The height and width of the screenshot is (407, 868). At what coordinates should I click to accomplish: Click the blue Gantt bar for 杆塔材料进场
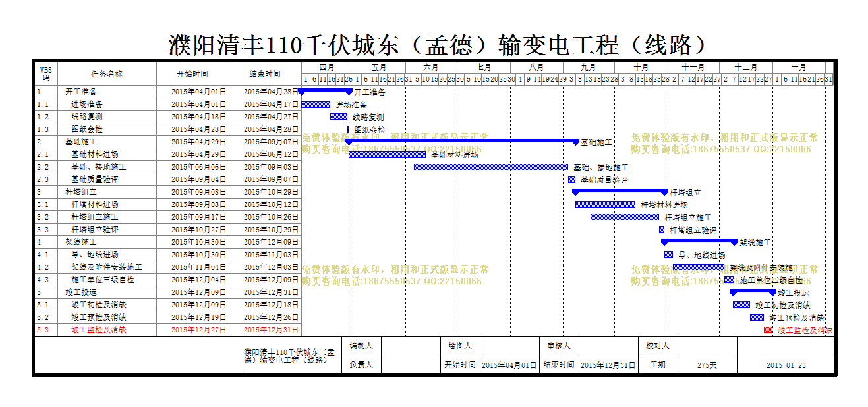pos(605,204)
